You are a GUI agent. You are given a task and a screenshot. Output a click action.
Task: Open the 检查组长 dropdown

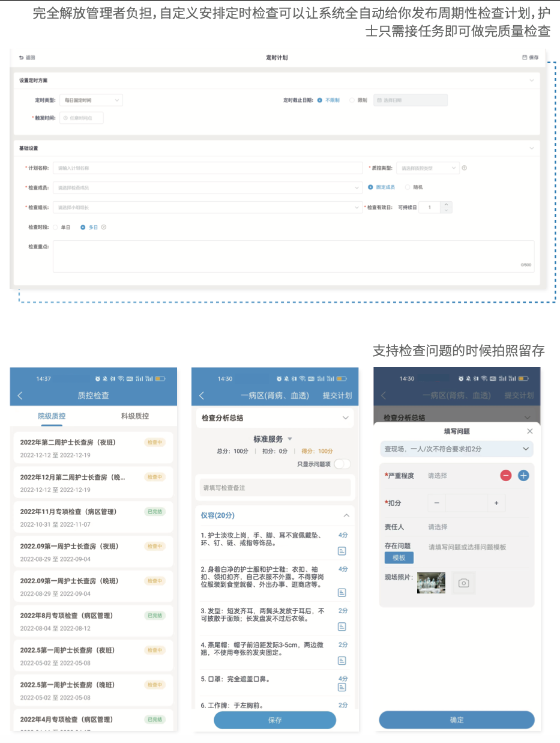(x=208, y=207)
